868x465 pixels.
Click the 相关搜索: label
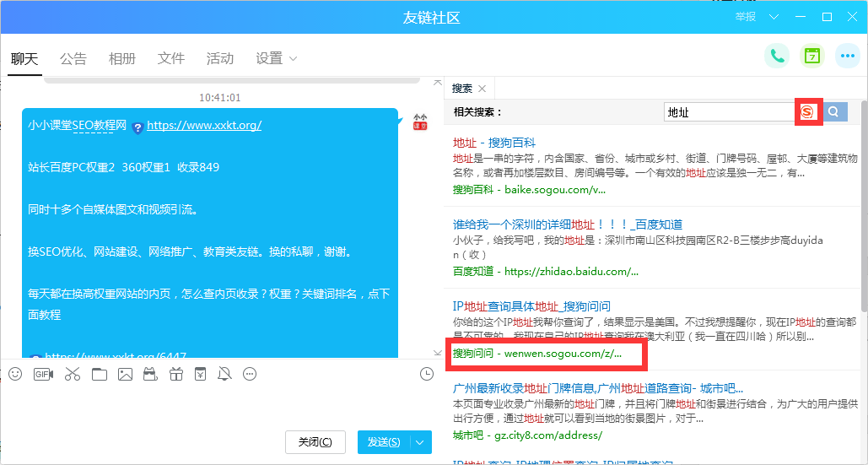477,112
